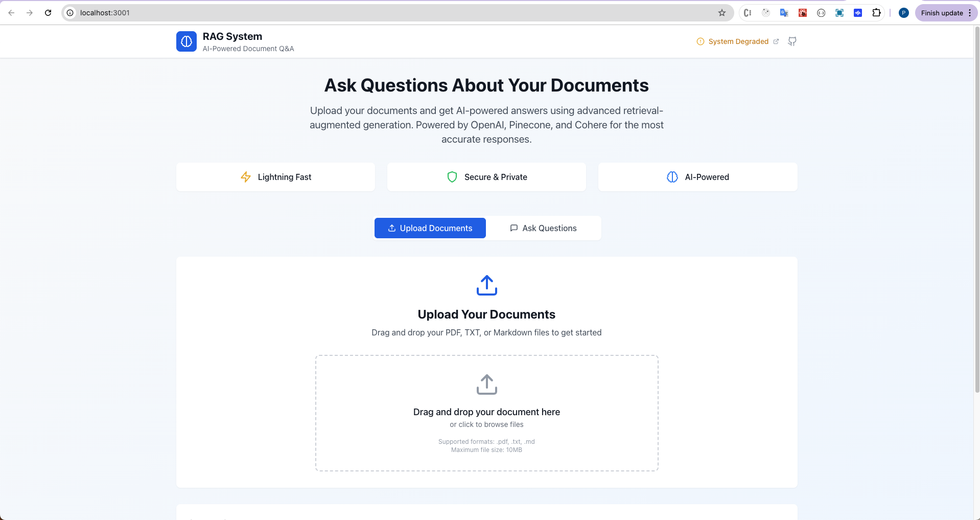Image resolution: width=980 pixels, height=520 pixels.
Task: Open the external link icon beside System Degraded
Action: coord(776,41)
